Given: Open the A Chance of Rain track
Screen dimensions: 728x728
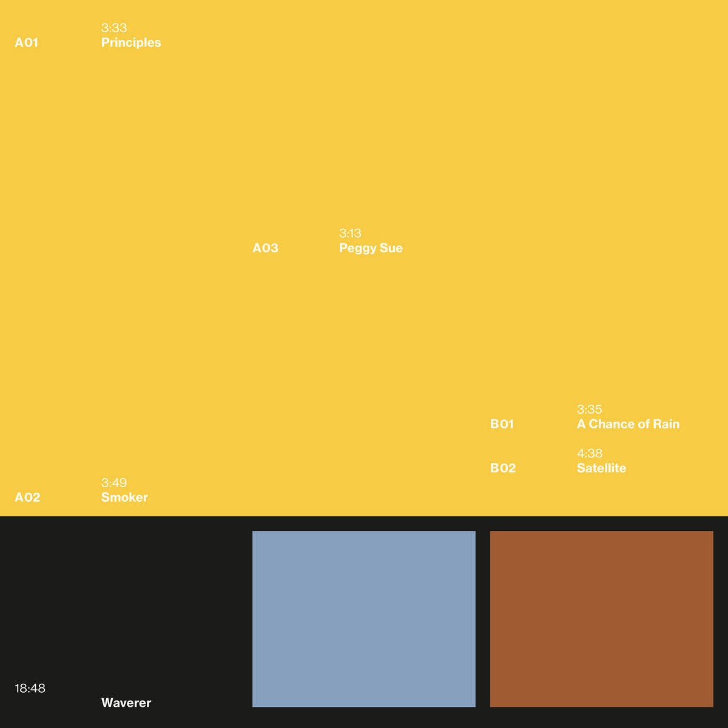Looking at the screenshot, I should pos(628,424).
